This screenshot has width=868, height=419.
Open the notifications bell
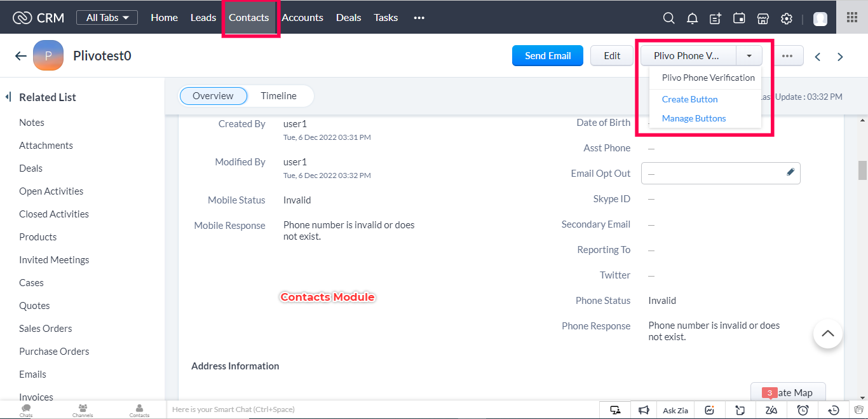693,18
